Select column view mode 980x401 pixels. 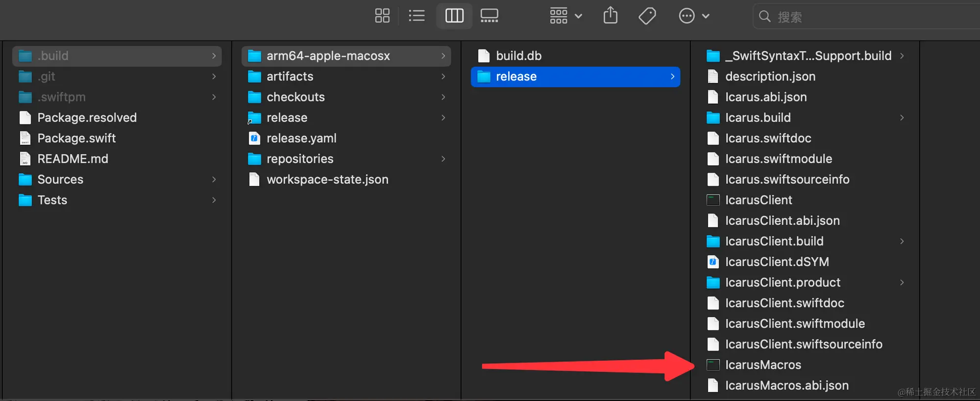coord(454,16)
